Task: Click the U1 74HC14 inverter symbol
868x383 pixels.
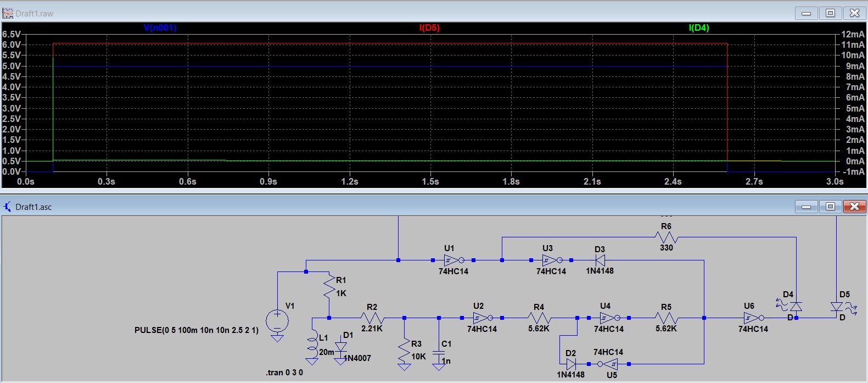Action: click(453, 260)
